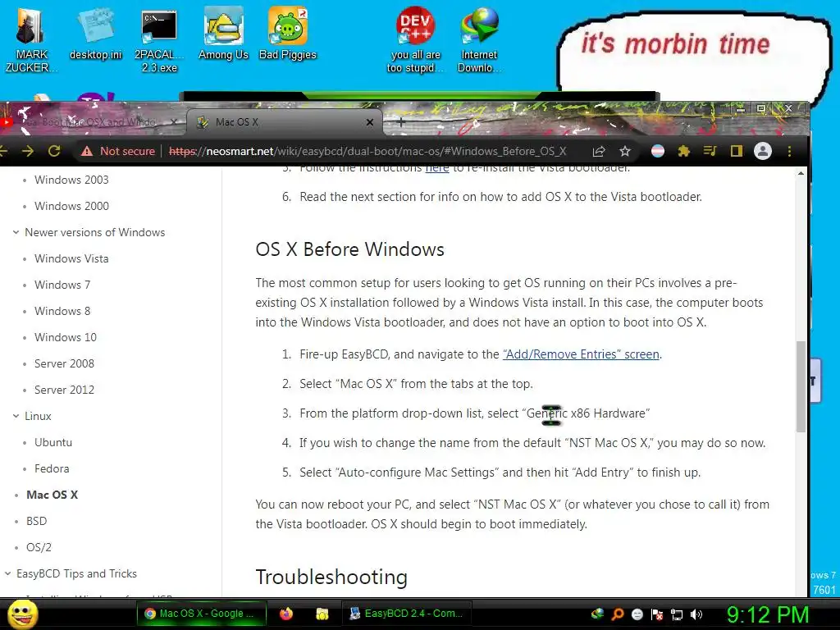Select the Among Us desktop shortcut

point(223,34)
